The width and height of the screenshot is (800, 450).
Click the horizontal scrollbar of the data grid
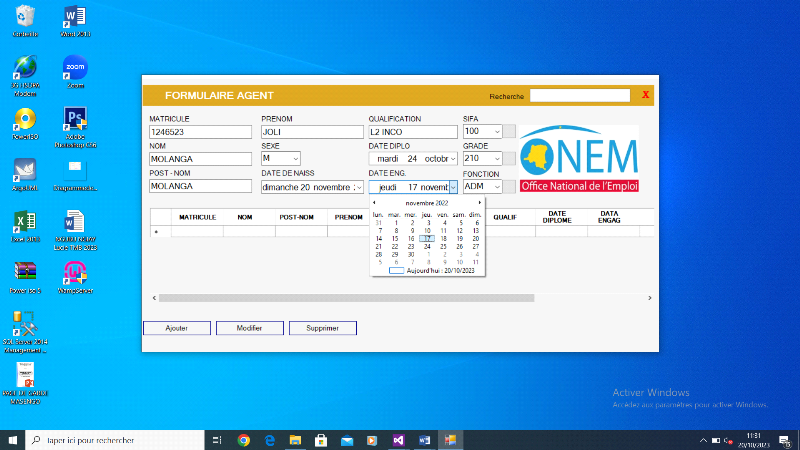coord(350,298)
